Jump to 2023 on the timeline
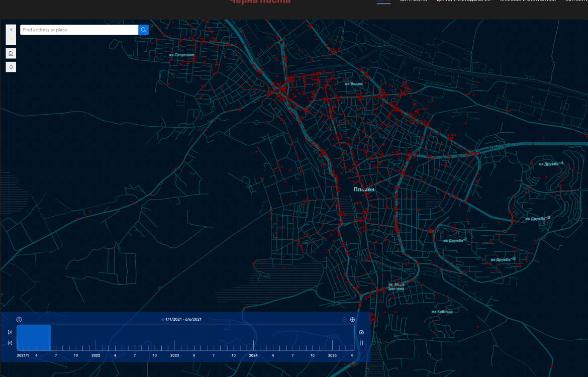 (174, 355)
